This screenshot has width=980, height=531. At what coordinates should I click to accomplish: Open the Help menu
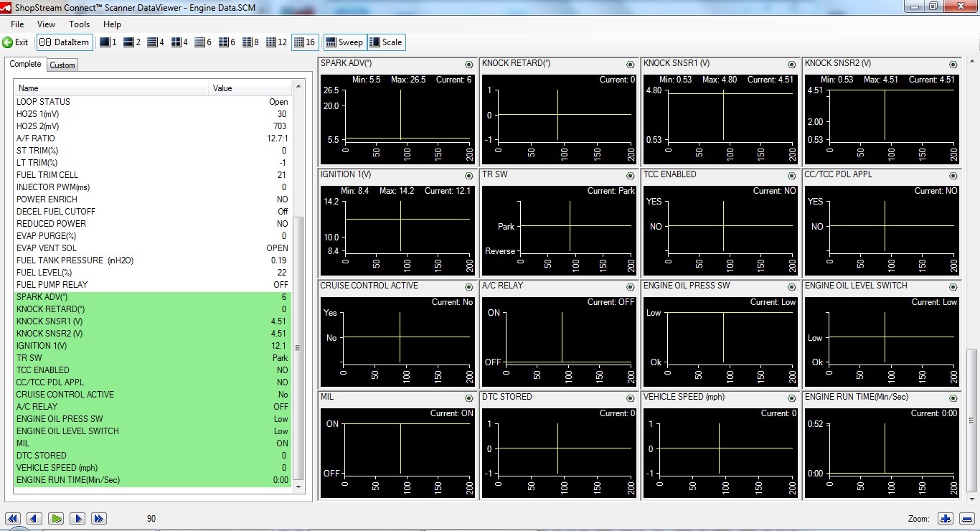(112, 24)
